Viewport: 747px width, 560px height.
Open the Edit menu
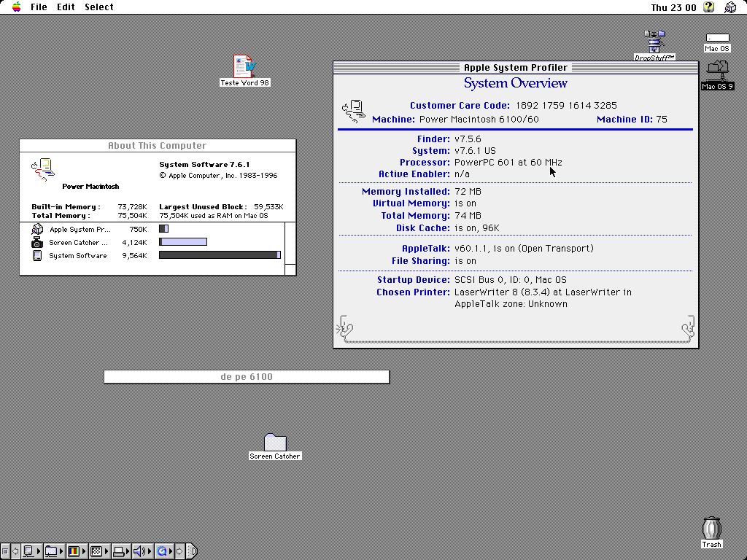pos(66,7)
